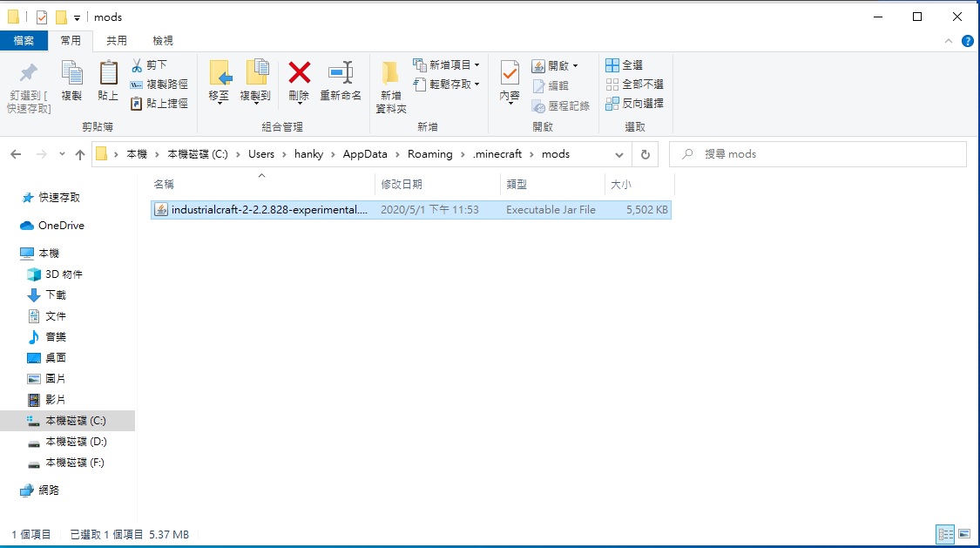
Task: Open the Easy access (輕鬆存取) dropdown
Action: [446, 85]
